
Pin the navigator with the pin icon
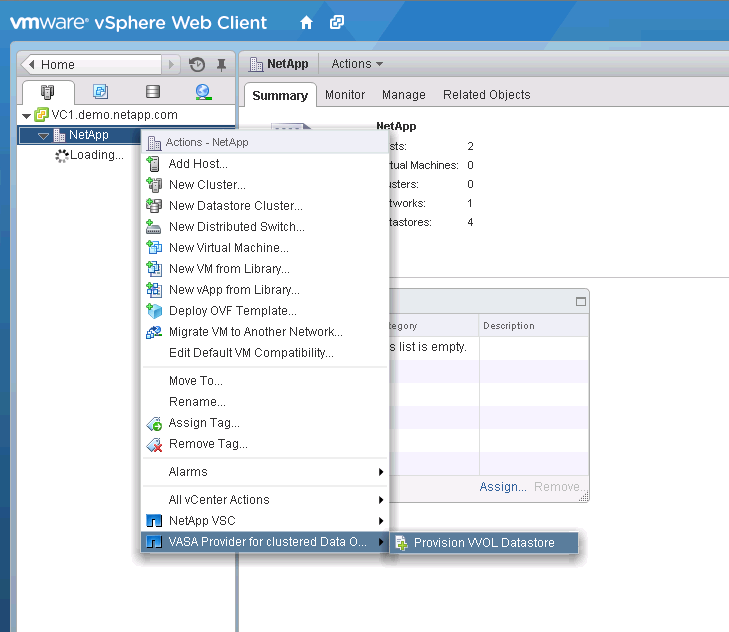(x=221, y=65)
